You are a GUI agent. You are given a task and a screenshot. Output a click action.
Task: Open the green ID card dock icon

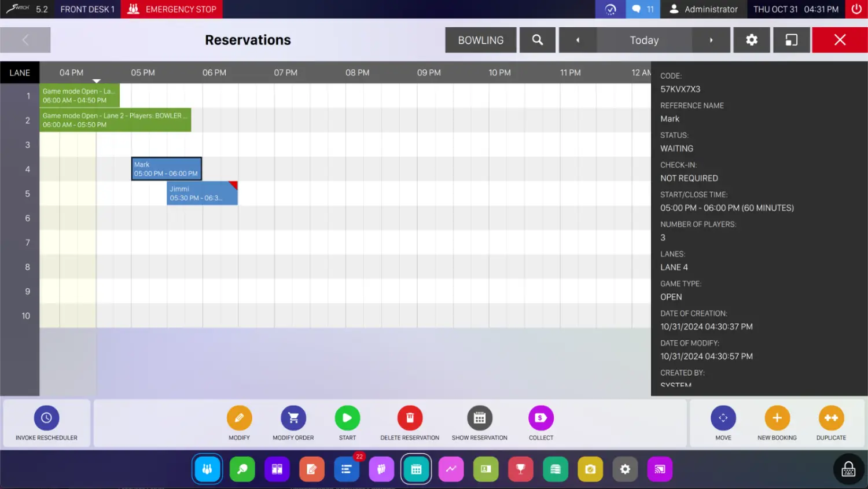486,469
